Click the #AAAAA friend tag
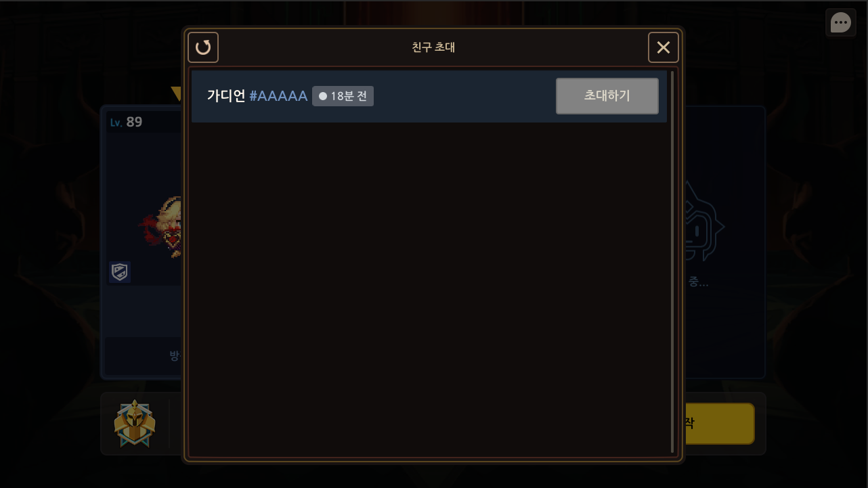Viewport: 868px width, 488px height. tap(278, 96)
